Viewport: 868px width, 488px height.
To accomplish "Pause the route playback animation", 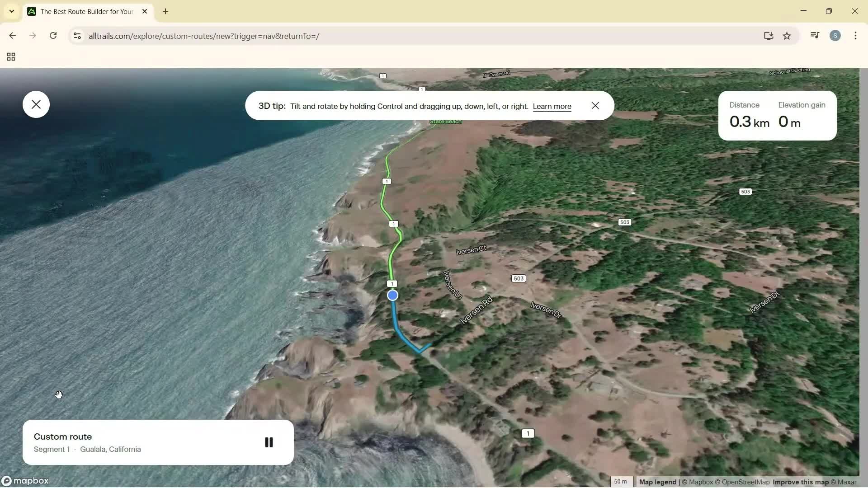I will tap(269, 442).
